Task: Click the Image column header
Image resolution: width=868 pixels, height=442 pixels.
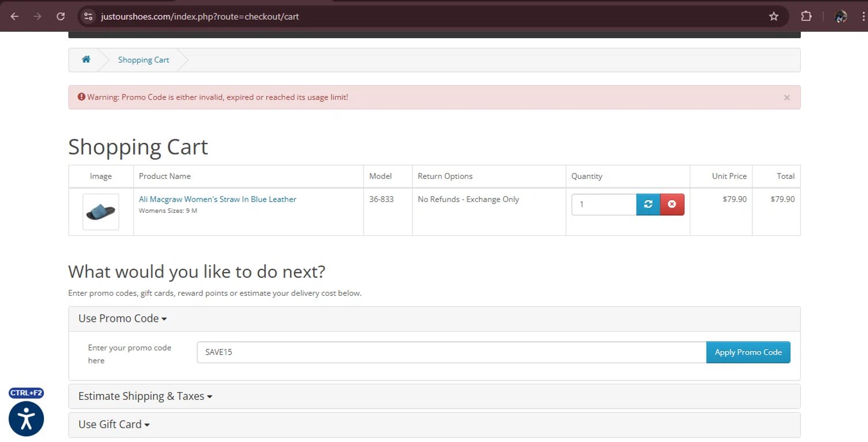Action: click(101, 176)
